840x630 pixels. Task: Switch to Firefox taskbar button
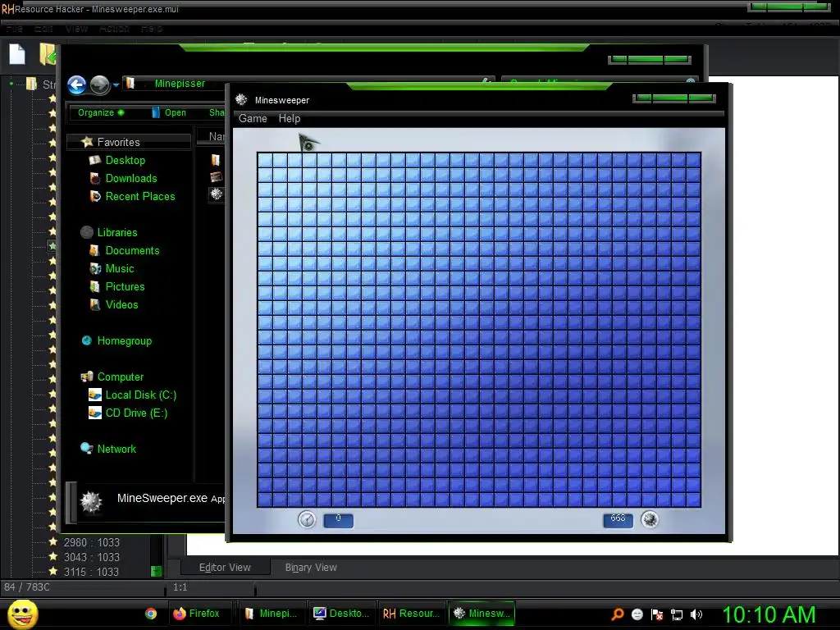pyautogui.click(x=200, y=614)
